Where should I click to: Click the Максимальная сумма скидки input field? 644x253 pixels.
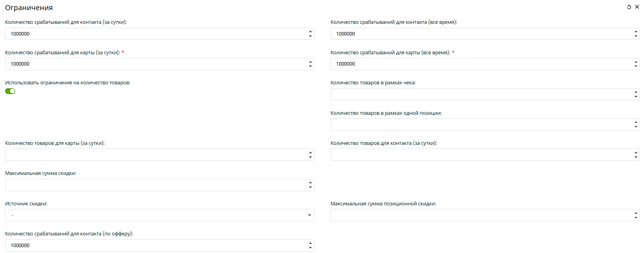click(156, 185)
